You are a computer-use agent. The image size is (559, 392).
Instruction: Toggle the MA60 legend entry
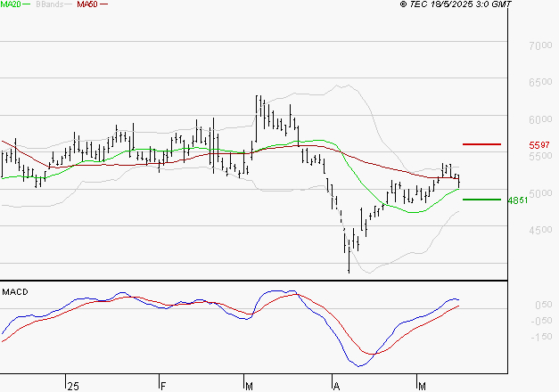click(x=87, y=5)
